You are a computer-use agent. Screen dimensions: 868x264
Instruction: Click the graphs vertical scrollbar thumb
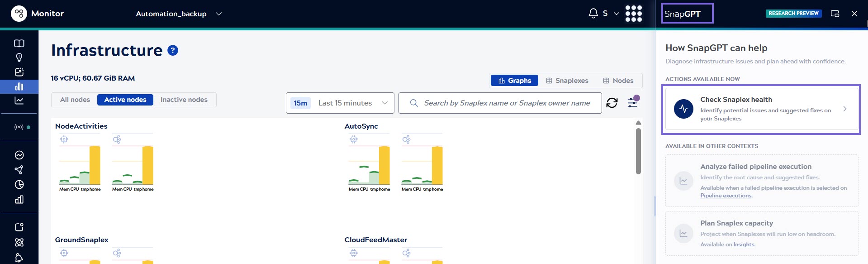[x=638, y=151]
